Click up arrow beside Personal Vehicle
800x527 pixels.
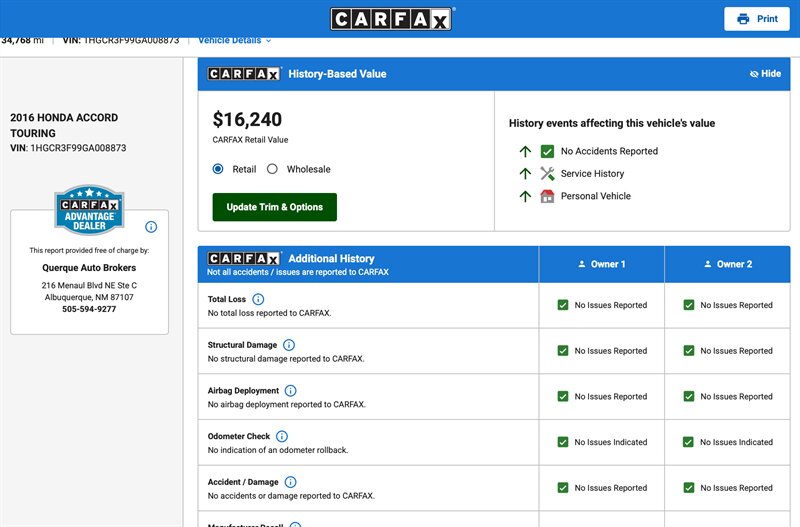point(525,196)
